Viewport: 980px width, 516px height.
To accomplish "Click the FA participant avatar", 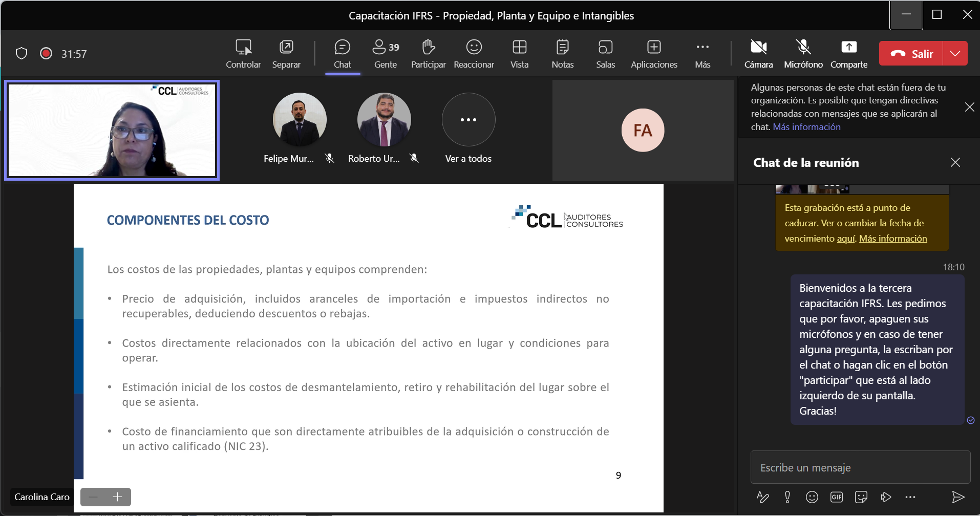I will [643, 130].
